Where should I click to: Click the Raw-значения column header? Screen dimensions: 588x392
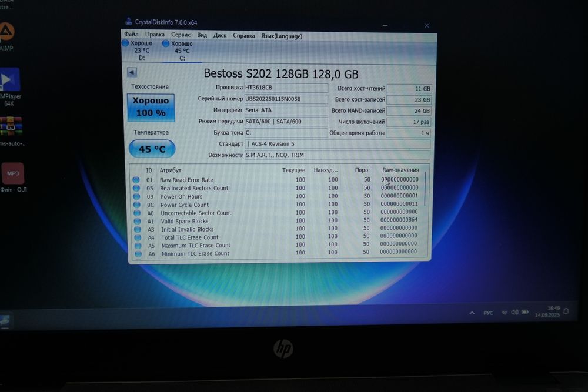point(400,170)
